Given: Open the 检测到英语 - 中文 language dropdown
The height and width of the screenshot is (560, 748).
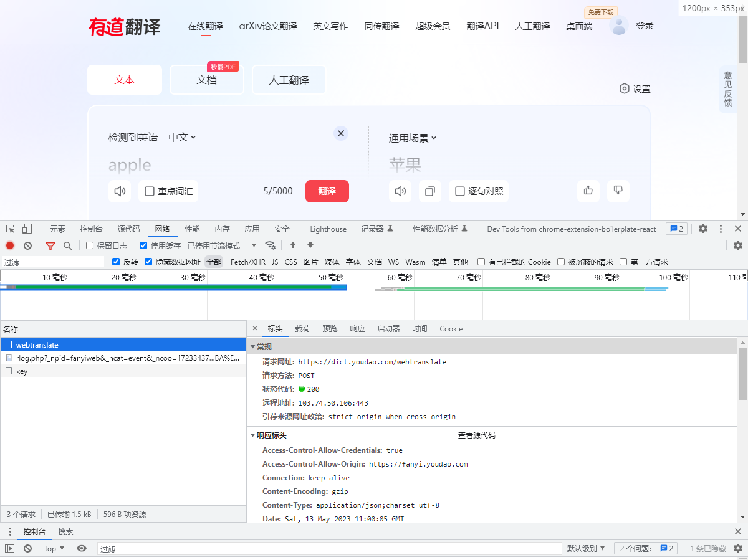Looking at the screenshot, I should pos(152,137).
